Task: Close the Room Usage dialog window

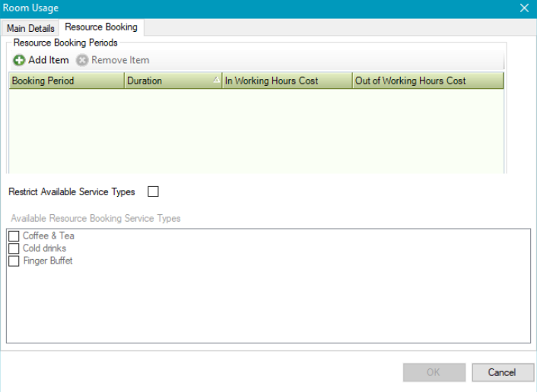Action: point(524,8)
